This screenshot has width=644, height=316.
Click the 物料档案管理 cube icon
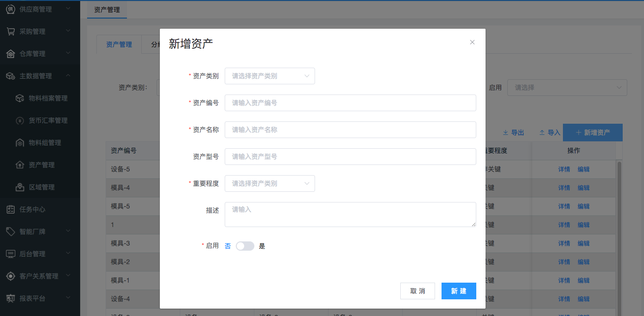pyautogui.click(x=19, y=98)
